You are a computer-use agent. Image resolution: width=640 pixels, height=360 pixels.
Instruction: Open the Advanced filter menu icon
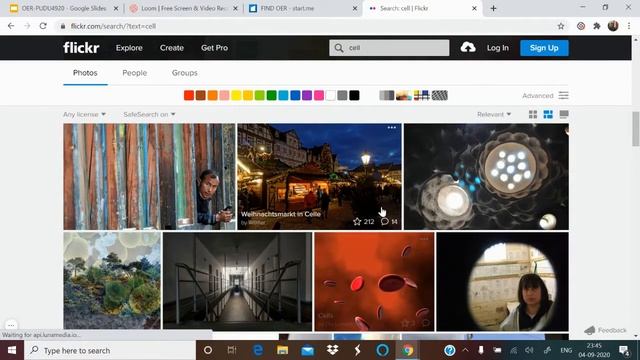click(564, 96)
